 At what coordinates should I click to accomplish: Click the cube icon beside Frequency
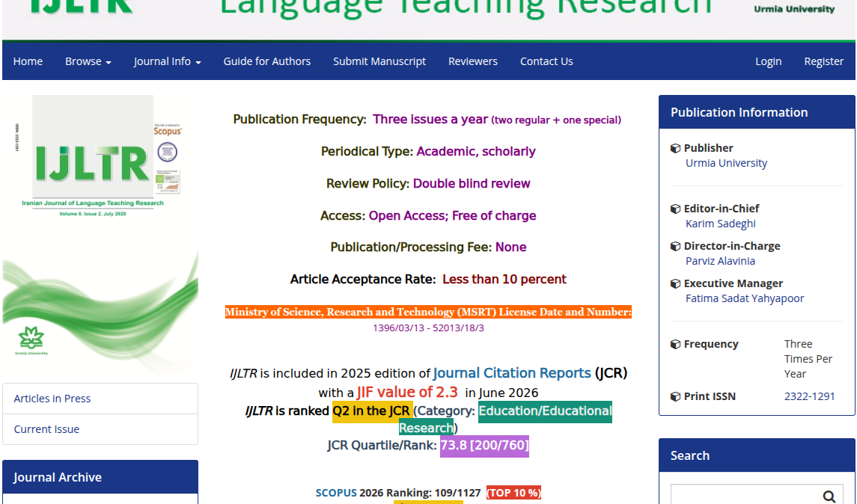click(676, 344)
